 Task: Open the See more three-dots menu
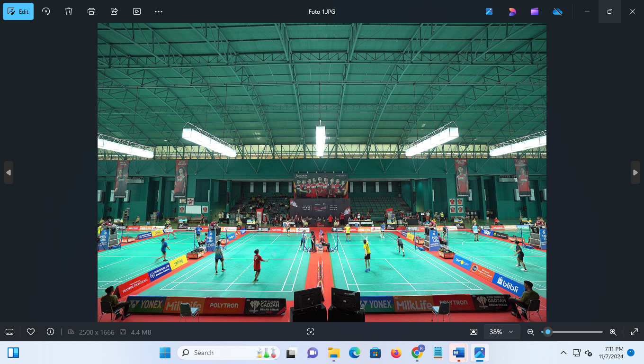pyautogui.click(x=159, y=11)
